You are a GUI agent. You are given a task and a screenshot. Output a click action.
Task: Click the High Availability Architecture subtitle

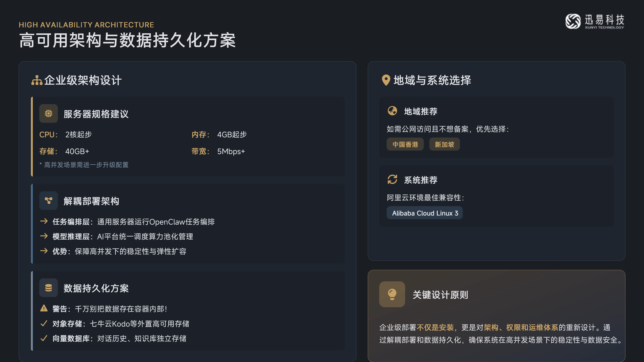[86, 25]
